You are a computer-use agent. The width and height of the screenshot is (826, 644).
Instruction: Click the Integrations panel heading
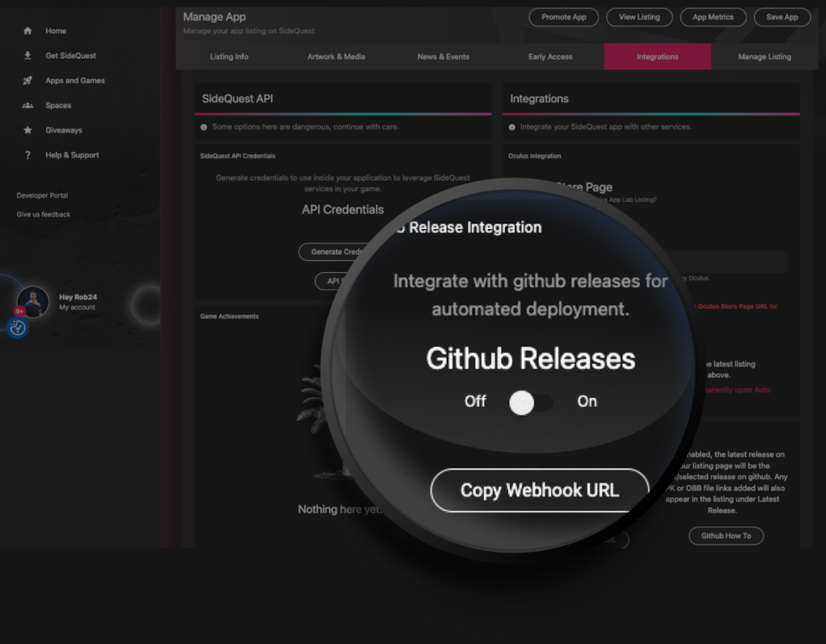(x=539, y=98)
